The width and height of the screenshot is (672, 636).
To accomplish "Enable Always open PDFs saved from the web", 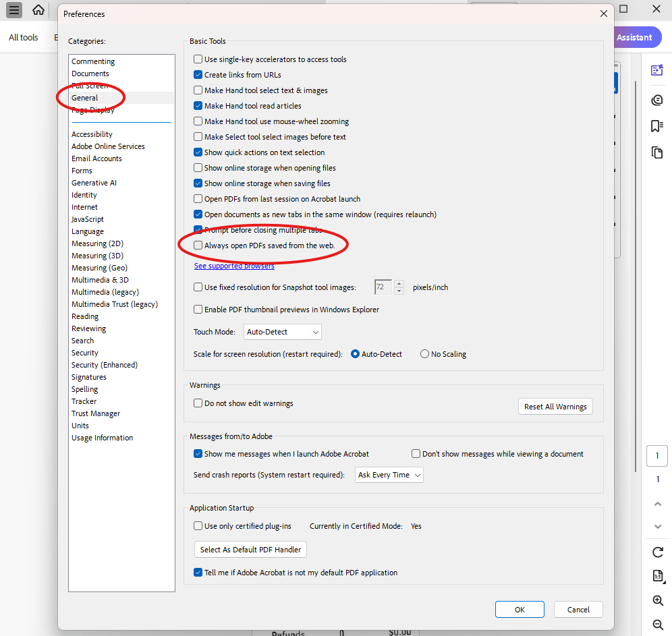I will pyautogui.click(x=198, y=245).
